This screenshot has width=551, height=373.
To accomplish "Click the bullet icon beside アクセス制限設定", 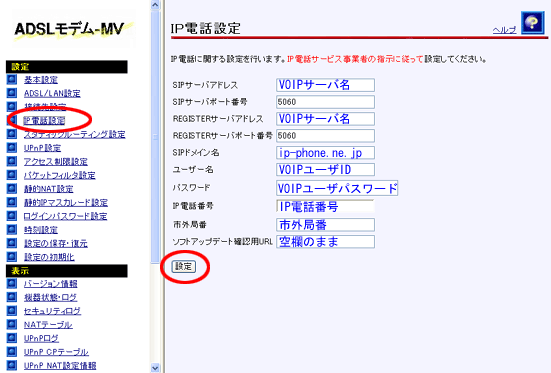I will (12, 161).
